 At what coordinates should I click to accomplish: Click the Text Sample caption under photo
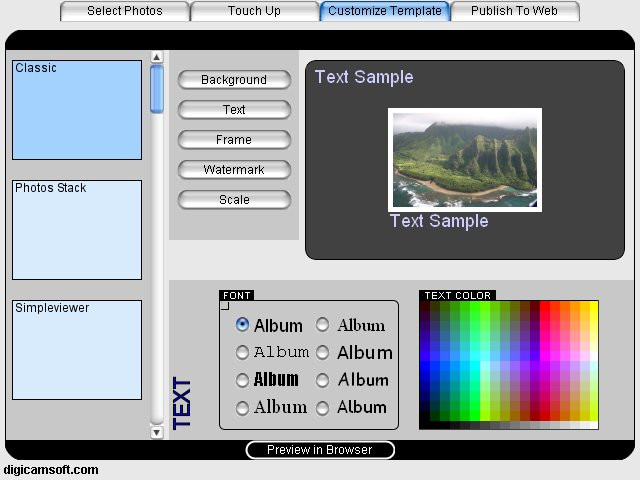[439, 221]
